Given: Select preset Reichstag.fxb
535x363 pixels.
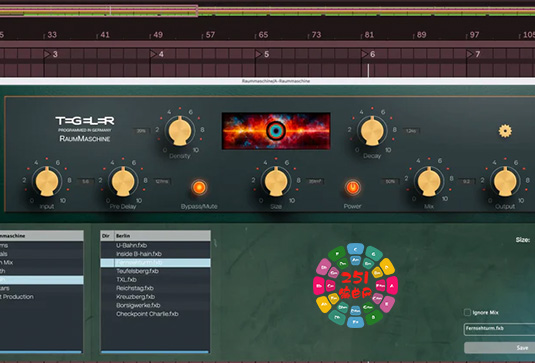Looking at the screenshot, I should [156, 288].
